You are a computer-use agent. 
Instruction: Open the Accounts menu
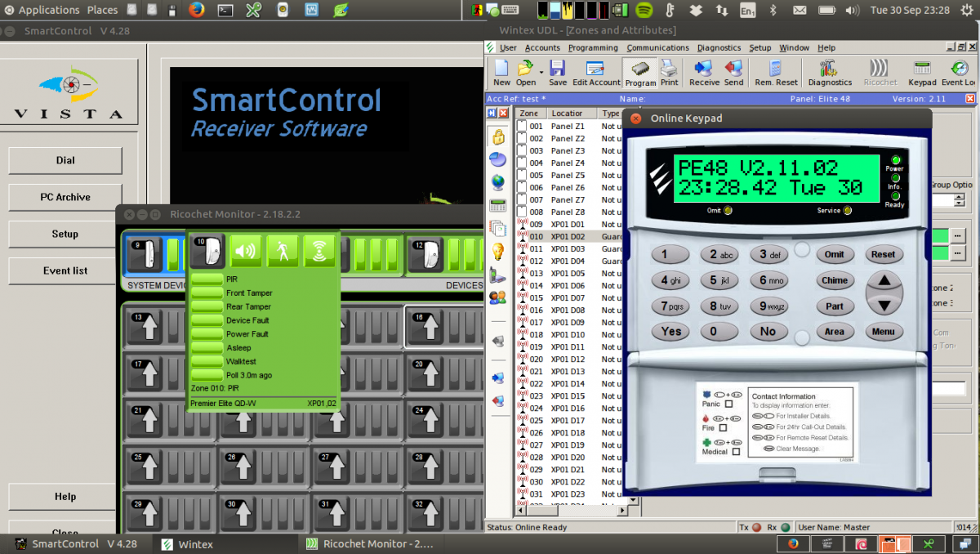(x=542, y=47)
